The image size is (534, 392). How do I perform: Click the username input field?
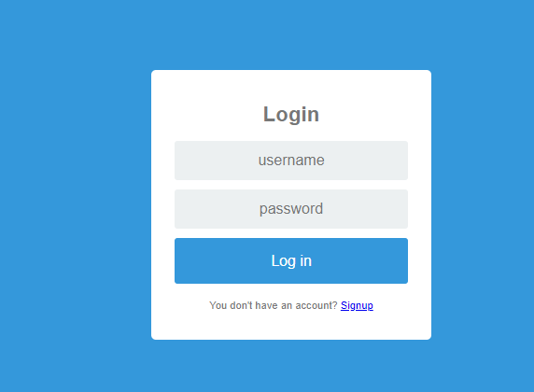(291, 161)
